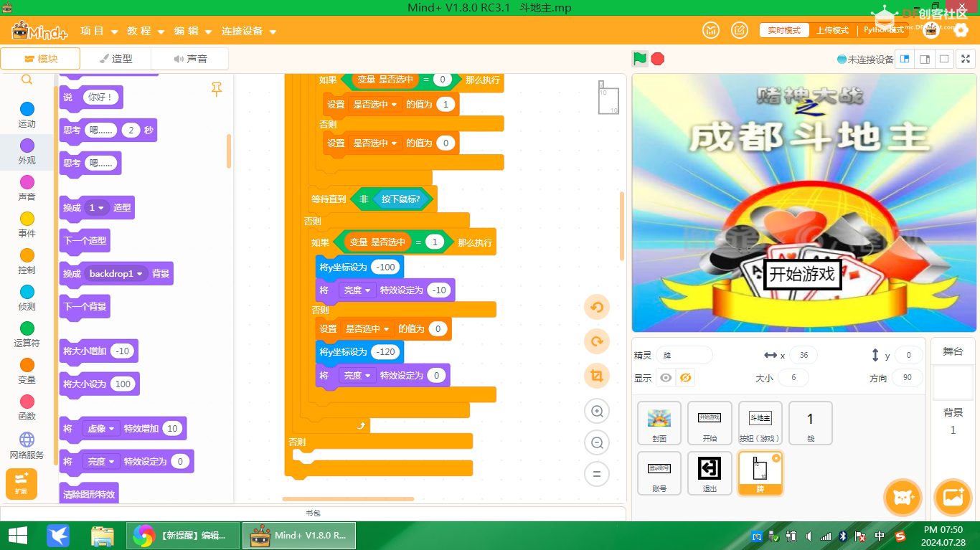Viewport: 980px width, 550px height.
Task: Select the 事件 events category
Action: (x=27, y=225)
